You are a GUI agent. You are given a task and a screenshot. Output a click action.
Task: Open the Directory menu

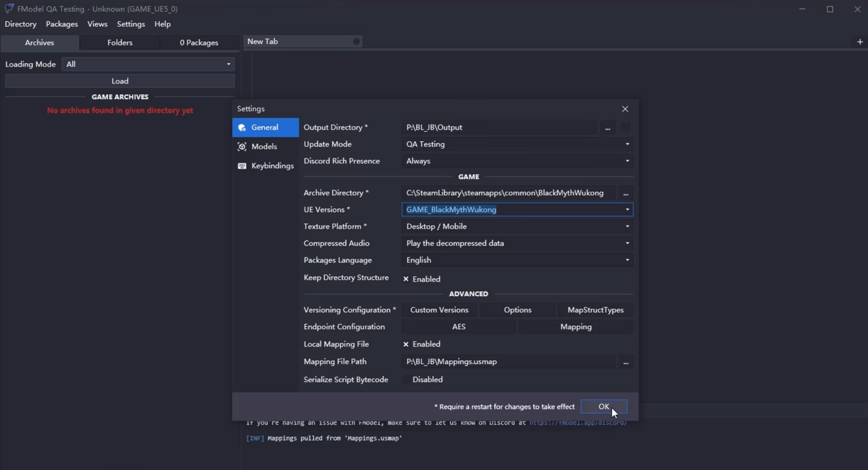[x=21, y=24]
